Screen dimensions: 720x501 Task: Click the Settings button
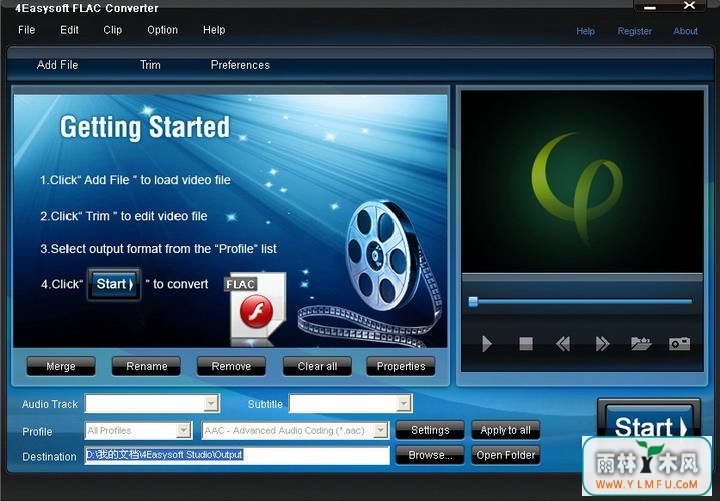430,430
